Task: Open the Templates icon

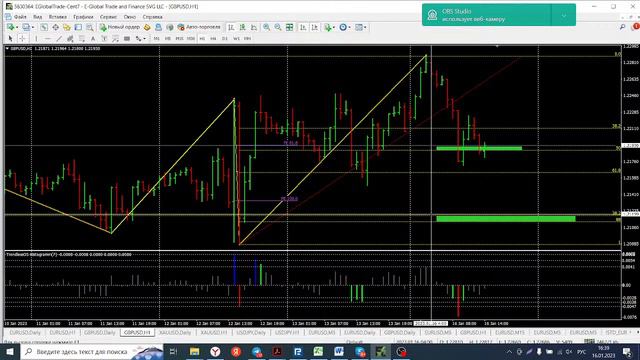Action: pos(359,27)
